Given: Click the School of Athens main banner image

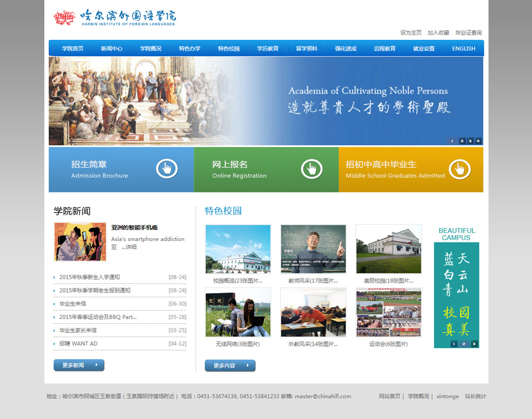Looking at the screenshot, I should [266, 101].
